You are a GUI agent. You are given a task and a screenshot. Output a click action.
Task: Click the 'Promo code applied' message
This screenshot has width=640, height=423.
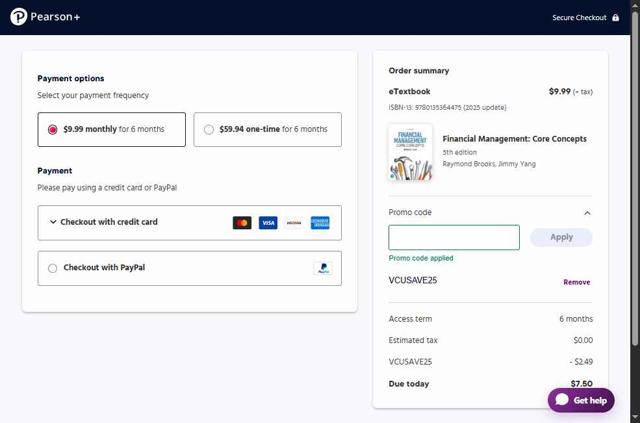point(421,258)
